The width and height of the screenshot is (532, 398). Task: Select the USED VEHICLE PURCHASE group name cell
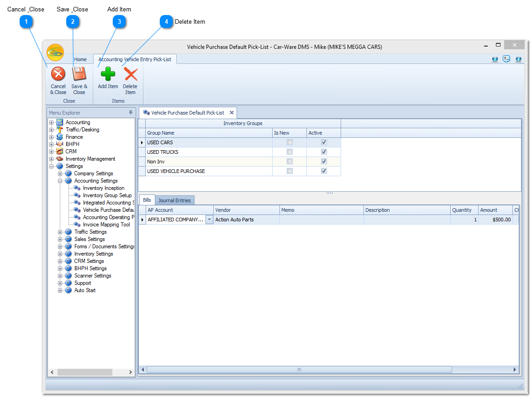(209, 171)
